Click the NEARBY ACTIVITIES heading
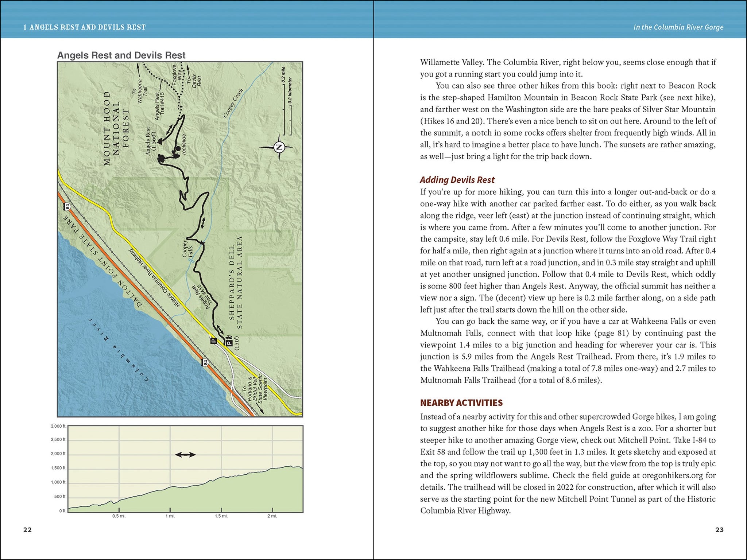This screenshot has height=560, width=747. pyautogui.click(x=461, y=403)
